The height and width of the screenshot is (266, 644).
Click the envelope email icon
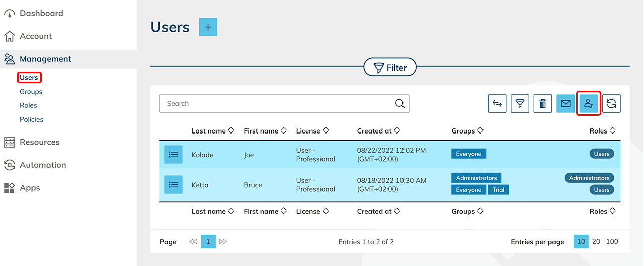566,104
